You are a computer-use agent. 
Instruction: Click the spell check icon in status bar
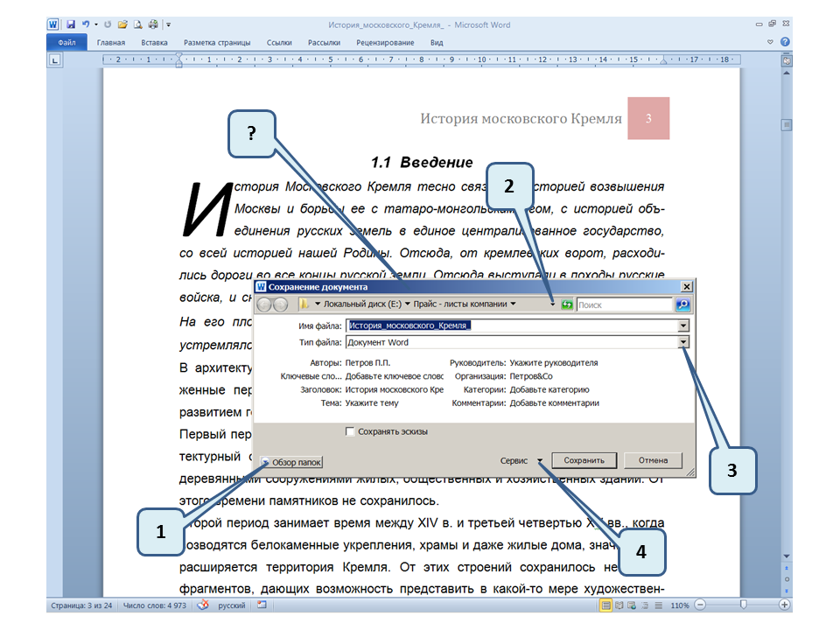click(x=204, y=605)
